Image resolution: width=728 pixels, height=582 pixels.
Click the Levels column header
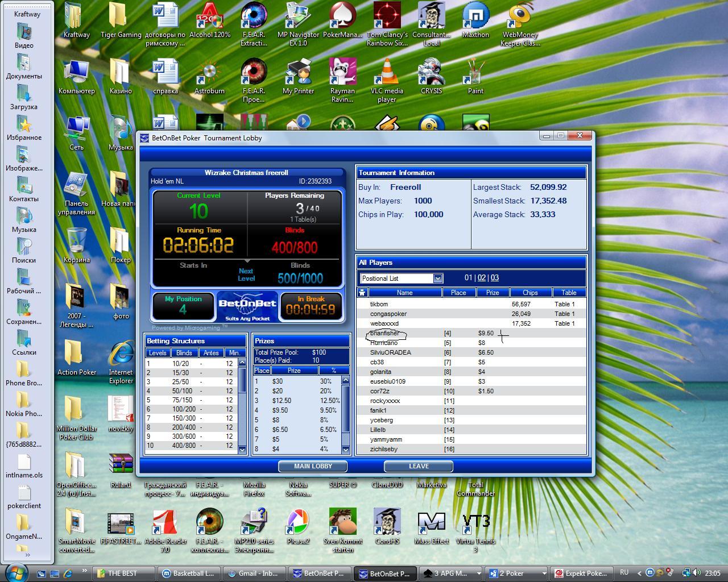pyautogui.click(x=158, y=353)
